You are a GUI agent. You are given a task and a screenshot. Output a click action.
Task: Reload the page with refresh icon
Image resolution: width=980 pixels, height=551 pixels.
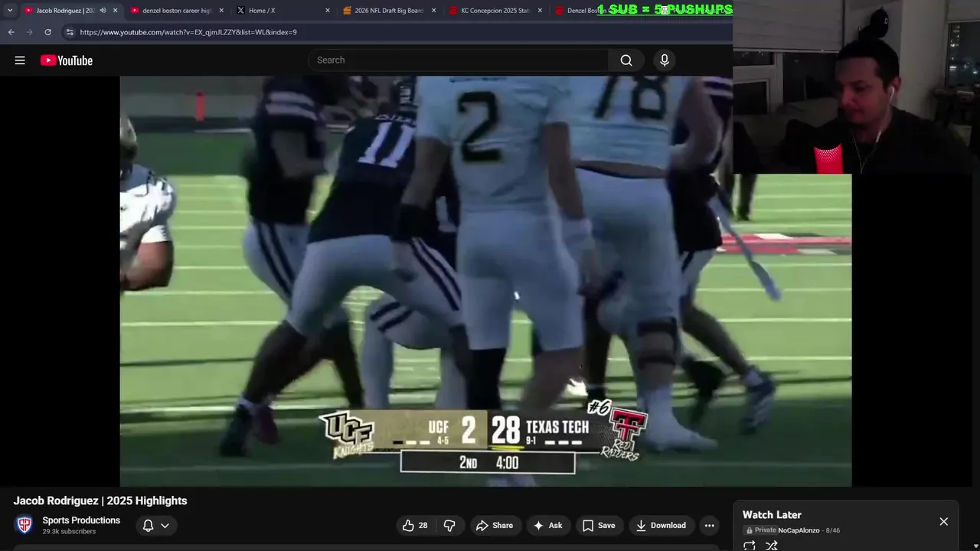tap(47, 32)
